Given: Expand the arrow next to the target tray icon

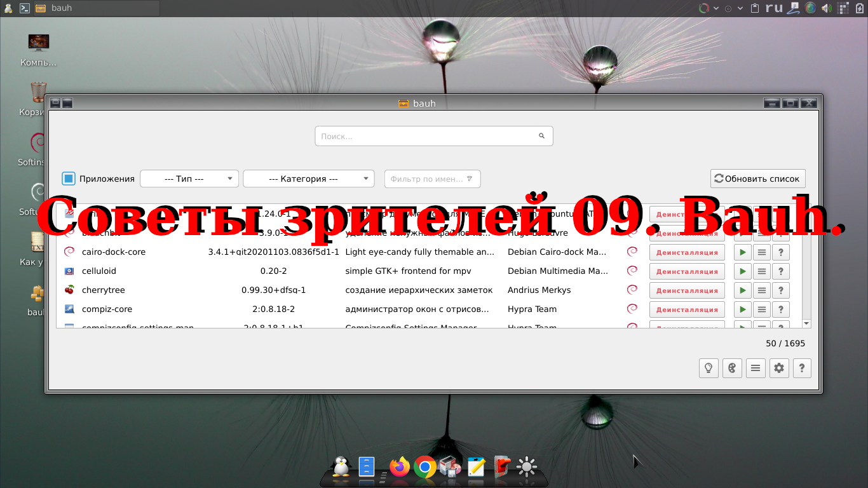Looking at the screenshot, I should pos(740,8).
